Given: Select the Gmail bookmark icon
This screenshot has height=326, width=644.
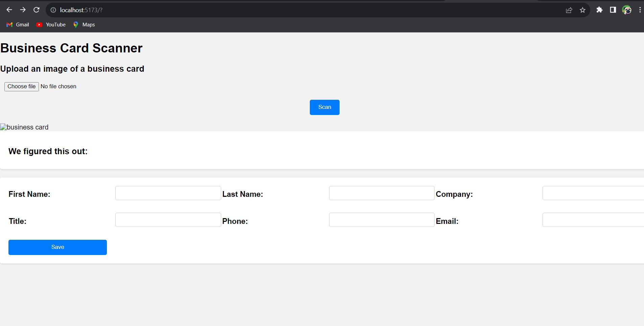Looking at the screenshot, I should point(9,24).
